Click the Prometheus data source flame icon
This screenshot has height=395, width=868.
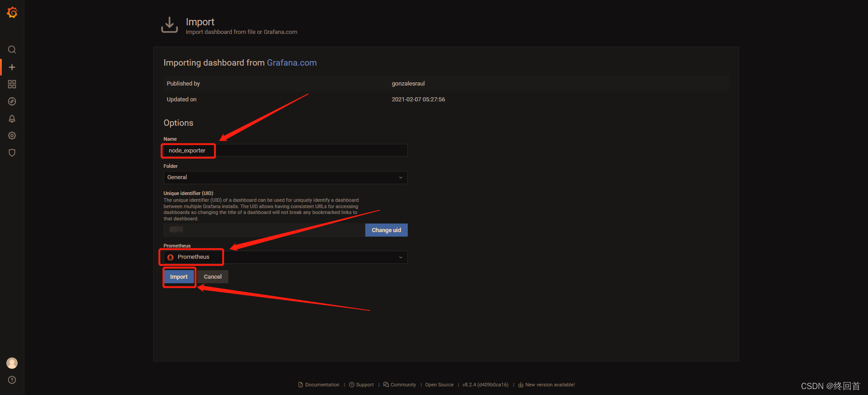[x=170, y=257]
